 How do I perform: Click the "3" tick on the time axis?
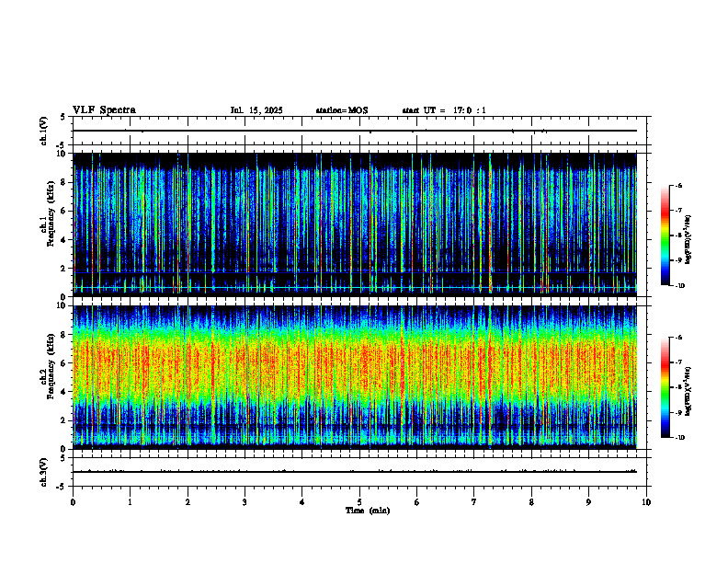click(245, 502)
